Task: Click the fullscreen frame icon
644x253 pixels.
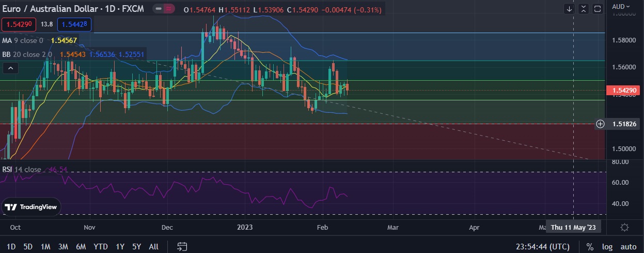Action: [x=598, y=9]
